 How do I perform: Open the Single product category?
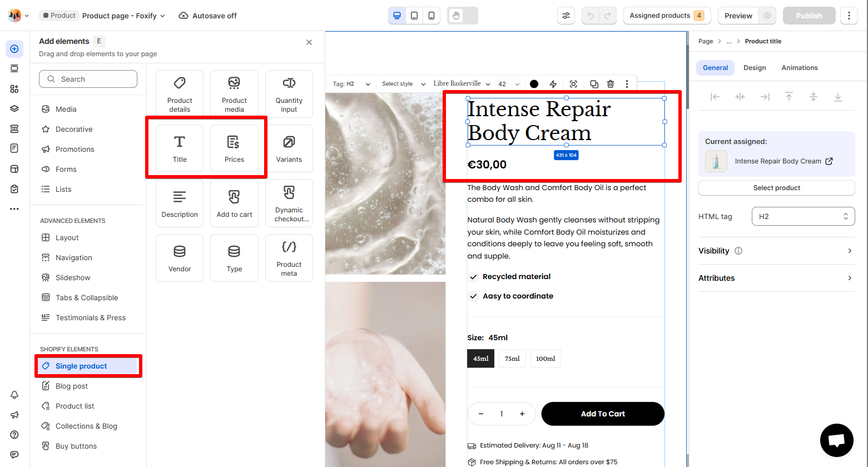click(89, 366)
